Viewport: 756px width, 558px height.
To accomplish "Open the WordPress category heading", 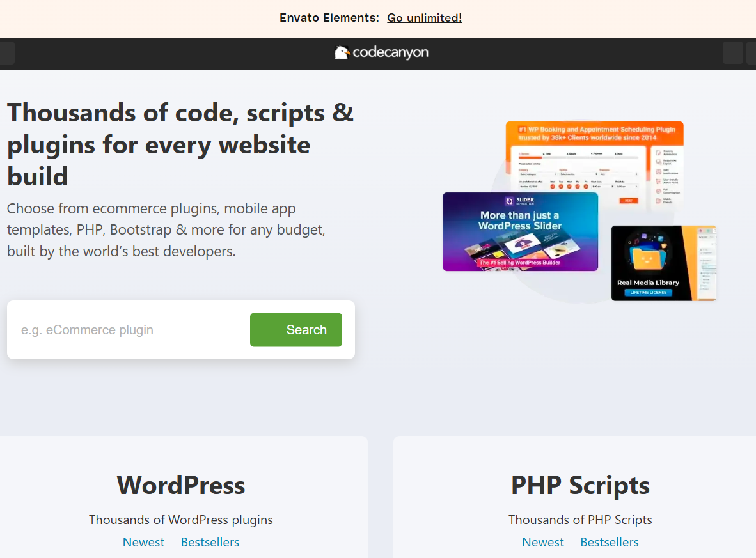I will pos(181,485).
